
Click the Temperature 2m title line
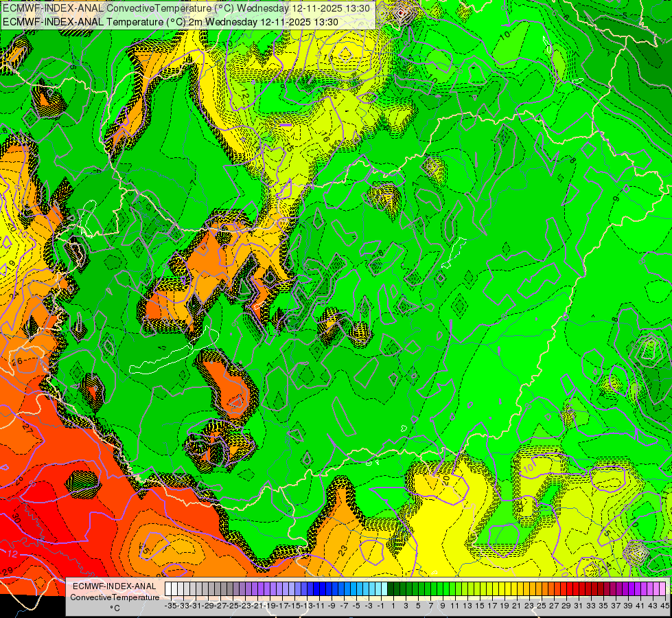pyautogui.click(x=170, y=22)
